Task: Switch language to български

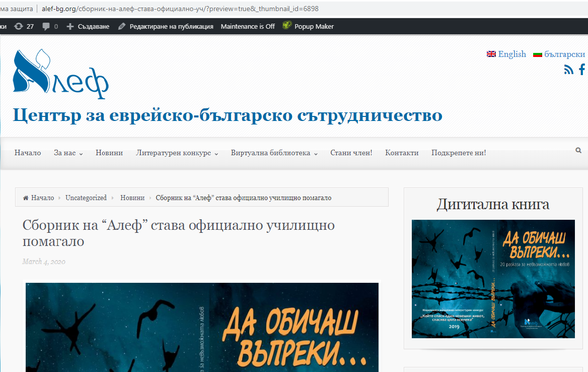Action: click(x=559, y=54)
